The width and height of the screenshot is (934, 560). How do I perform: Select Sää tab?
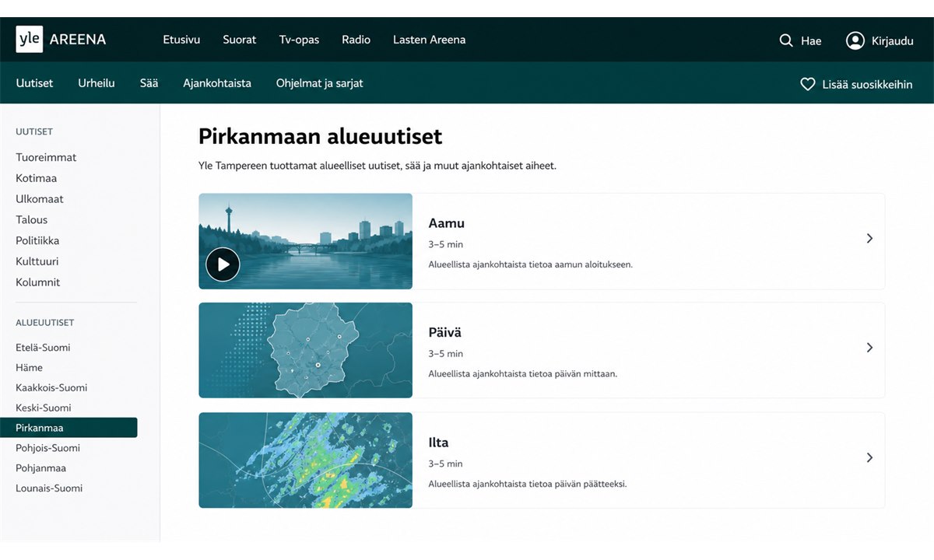(x=149, y=83)
